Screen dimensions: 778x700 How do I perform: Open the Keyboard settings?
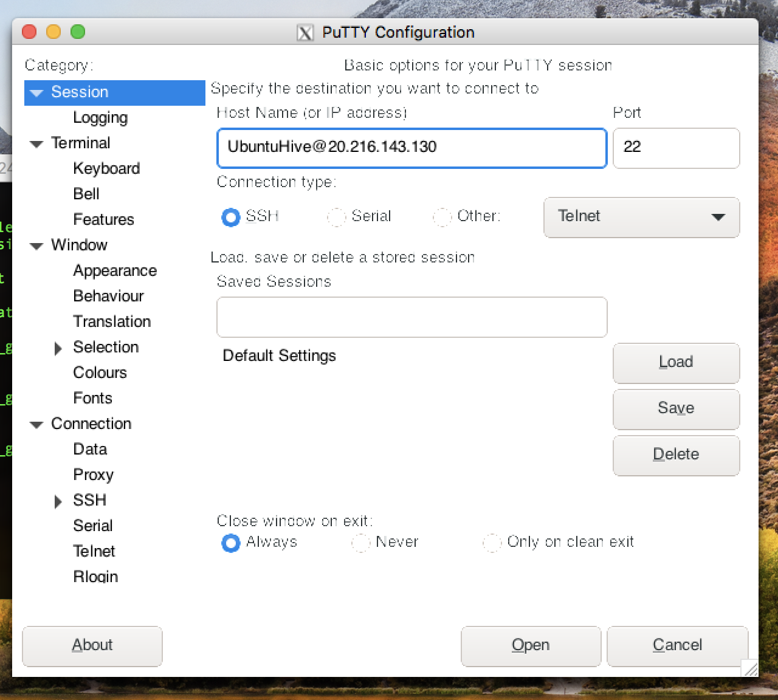tap(106, 168)
